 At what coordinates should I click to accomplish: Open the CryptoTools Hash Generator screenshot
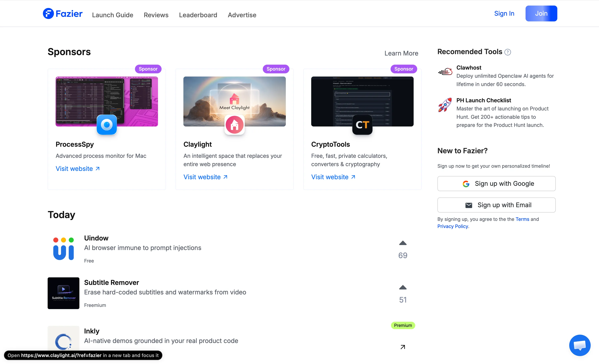362,102
